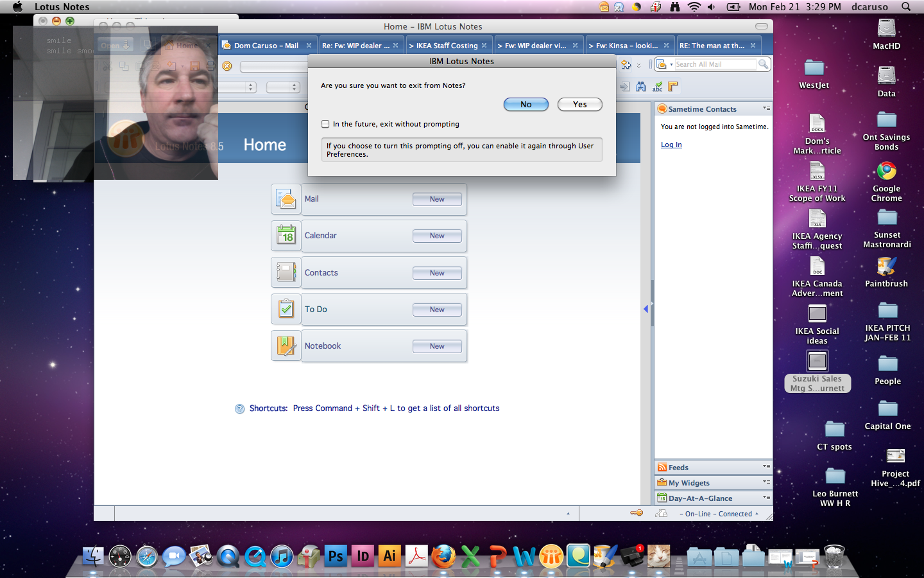Open the Sametime Contacts panel menu
The width and height of the screenshot is (924, 578).
tap(766, 109)
